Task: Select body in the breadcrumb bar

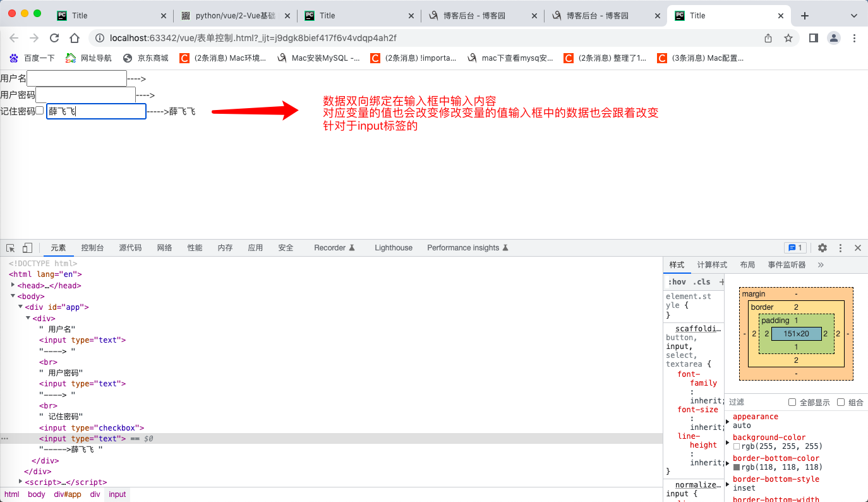Action: coord(37,494)
